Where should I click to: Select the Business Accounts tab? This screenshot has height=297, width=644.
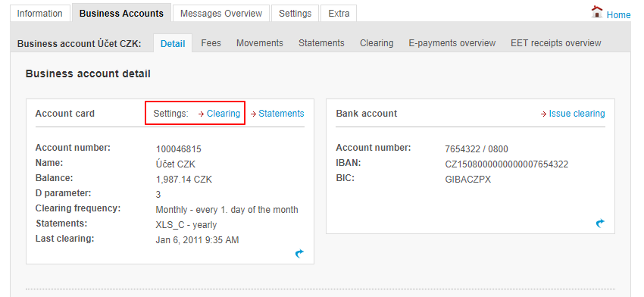tap(121, 13)
